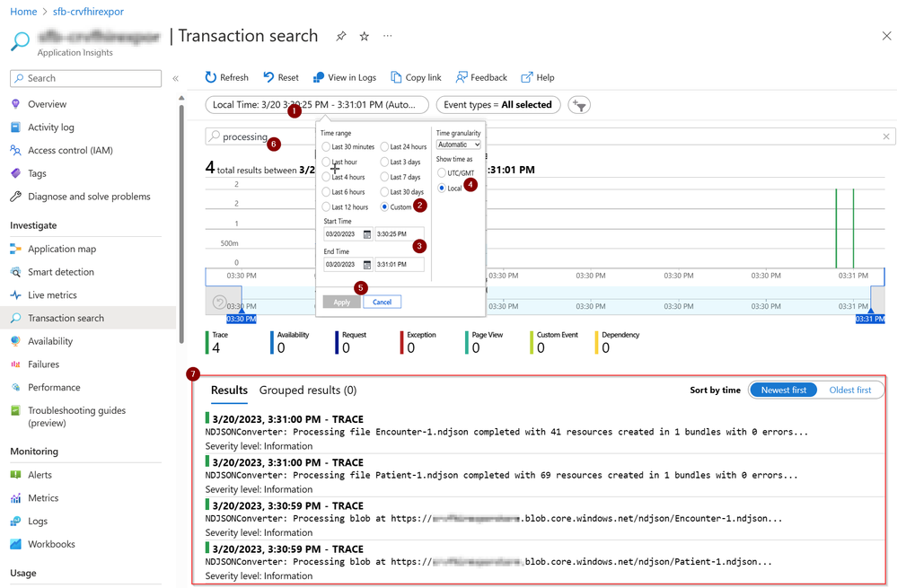Open the Feedback option

(481, 77)
